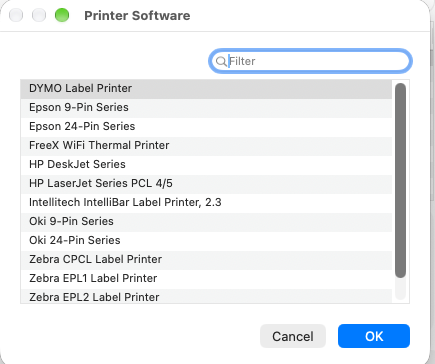This screenshot has width=435, height=364.
Task: Pick Intellitech IntelliBar Label Printer, 2.3
Action: 206,203
